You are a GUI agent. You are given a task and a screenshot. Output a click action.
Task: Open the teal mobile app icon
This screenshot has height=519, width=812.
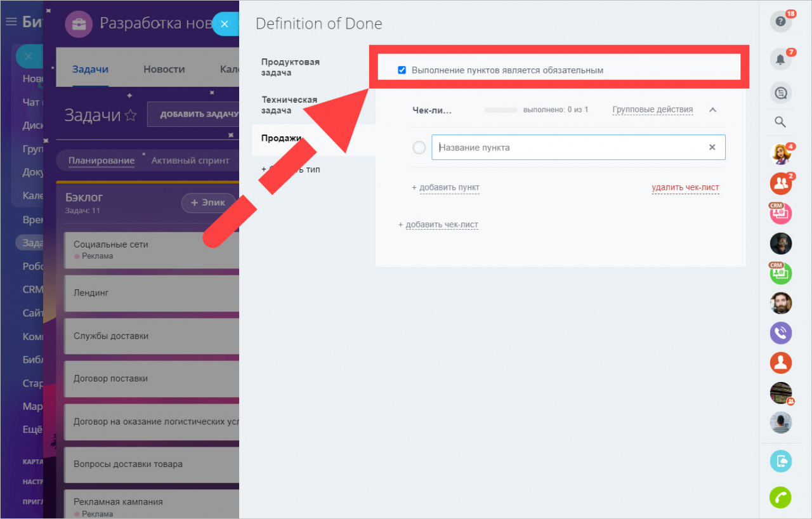coord(780,461)
